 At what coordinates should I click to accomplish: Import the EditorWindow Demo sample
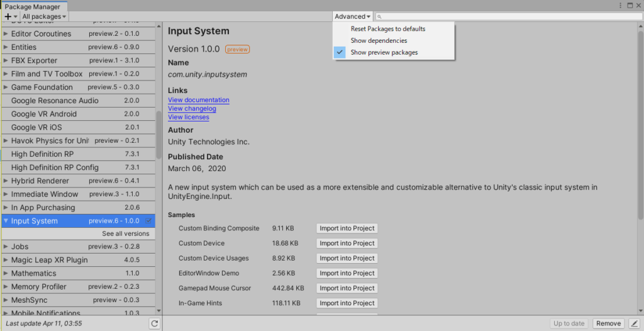(347, 274)
